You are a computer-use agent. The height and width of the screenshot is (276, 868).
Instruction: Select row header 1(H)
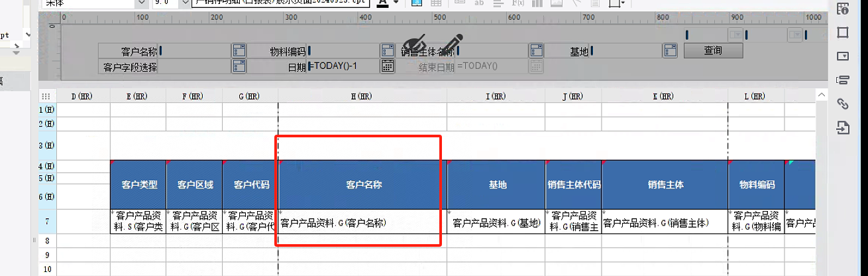click(x=47, y=109)
